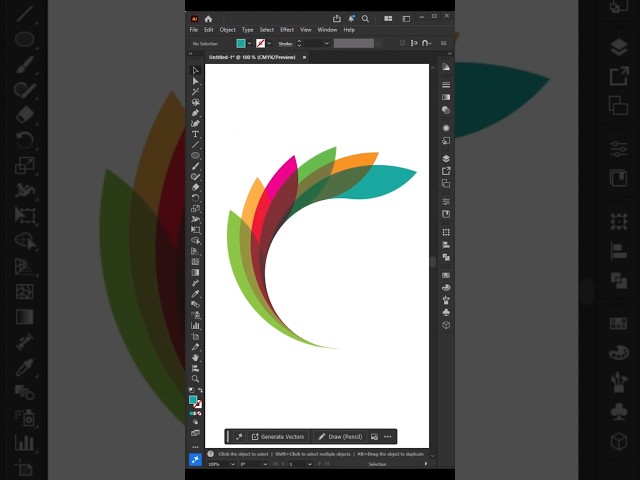Activate the Type tool
640x480 pixels.
tap(196, 134)
